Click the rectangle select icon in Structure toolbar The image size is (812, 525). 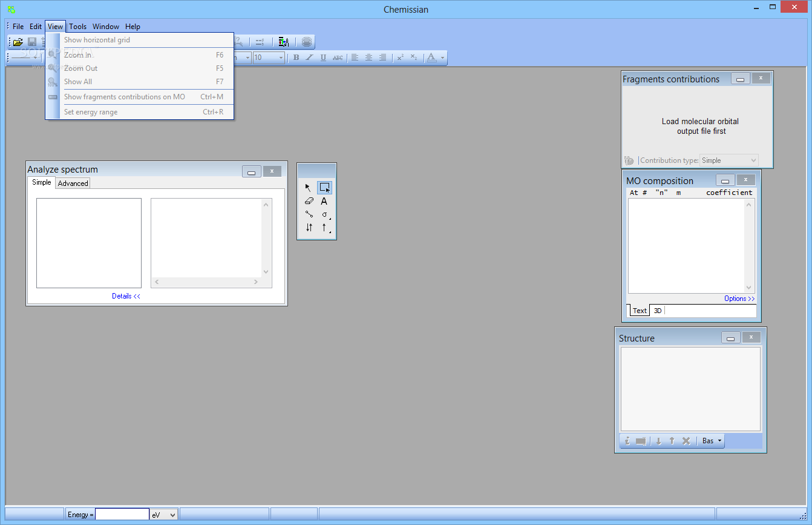[x=641, y=441]
